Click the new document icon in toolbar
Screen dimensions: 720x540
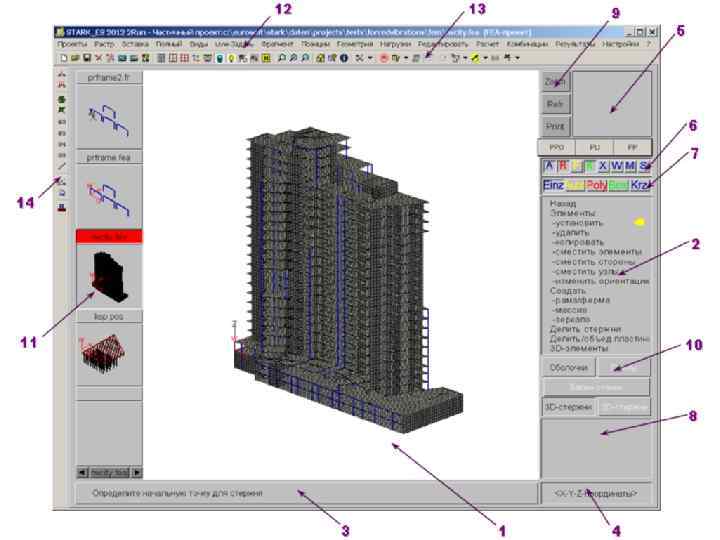pyautogui.click(x=64, y=58)
